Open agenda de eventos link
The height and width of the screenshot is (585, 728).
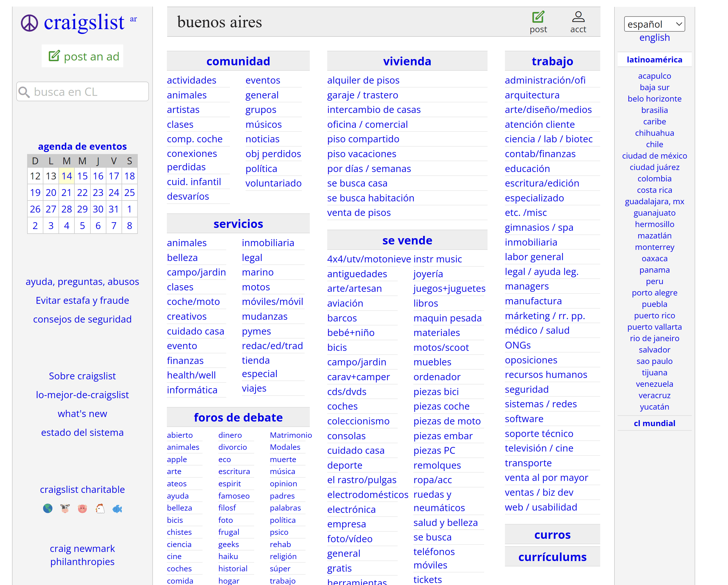click(82, 146)
